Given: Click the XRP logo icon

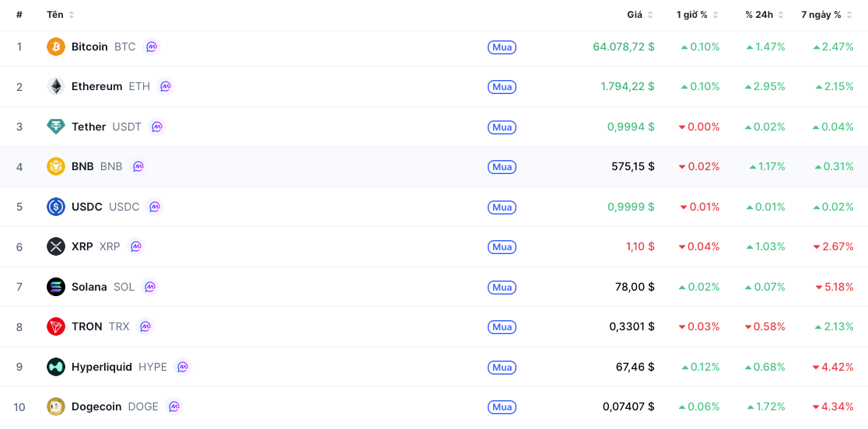Looking at the screenshot, I should pyautogui.click(x=56, y=246).
